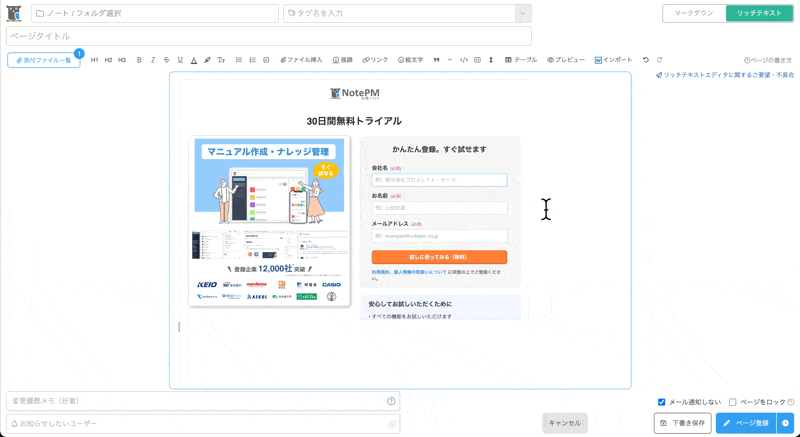
Task: Click the help icon beside ページをロック
Action: click(x=791, y=402)
